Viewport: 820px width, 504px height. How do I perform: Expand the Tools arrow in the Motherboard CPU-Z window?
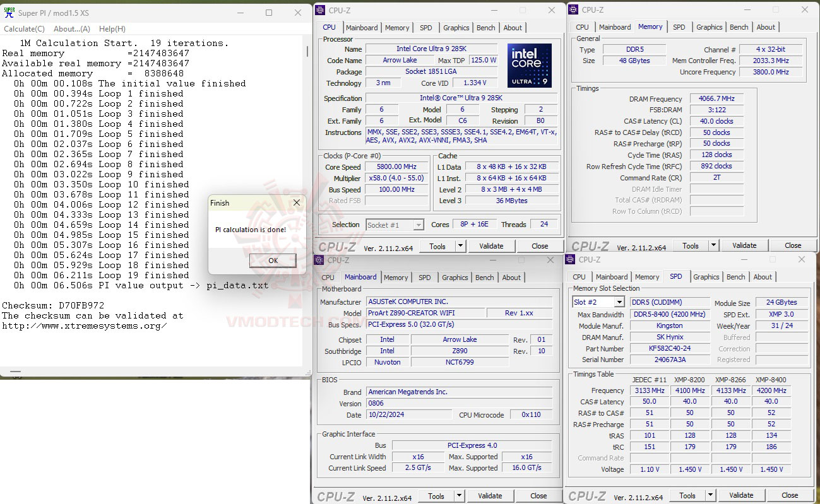pos(459,496)
